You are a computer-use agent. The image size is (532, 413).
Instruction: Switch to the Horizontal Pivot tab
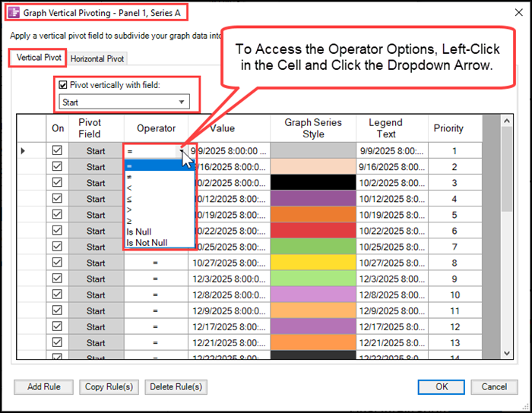click(97, 58)
